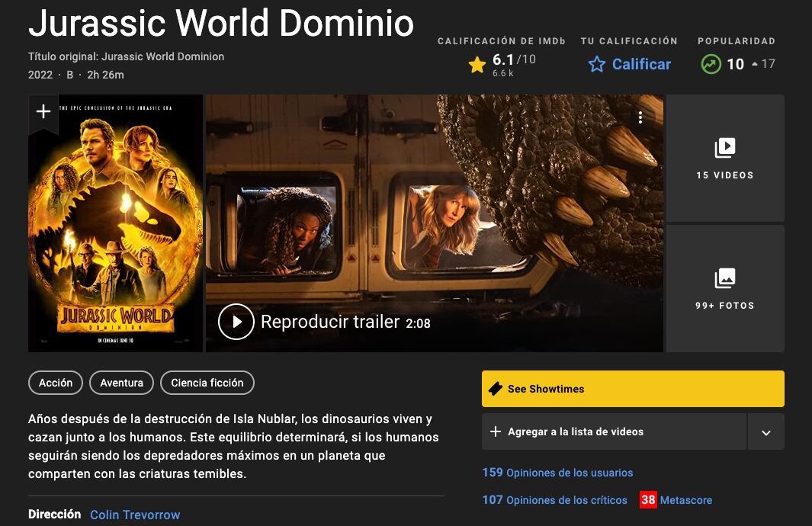Open the 15 Videos gallery icon
Image resolution: width=812 pixels, height=526 pixels.
tap(724, 148)
